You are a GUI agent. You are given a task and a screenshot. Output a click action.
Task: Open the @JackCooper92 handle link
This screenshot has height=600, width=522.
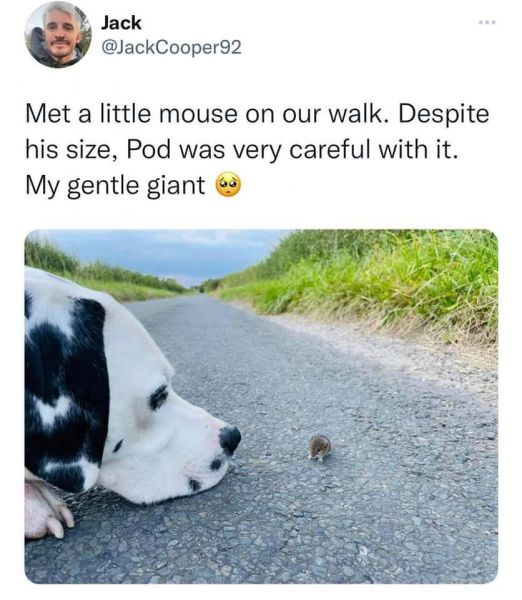(x=171, y=47)
